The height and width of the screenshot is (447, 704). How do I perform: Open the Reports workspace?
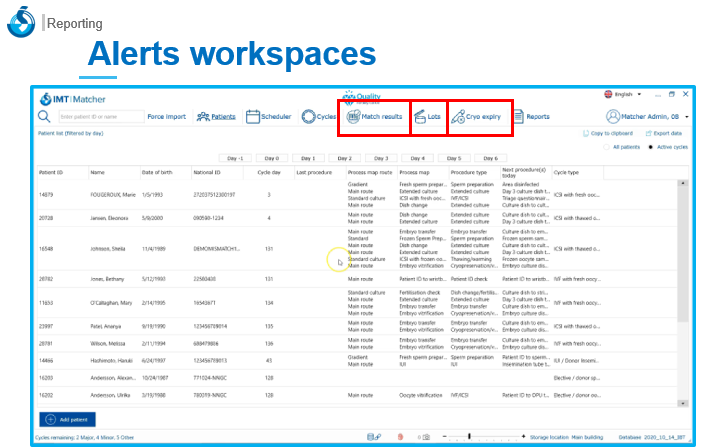(x=530, y=117)
